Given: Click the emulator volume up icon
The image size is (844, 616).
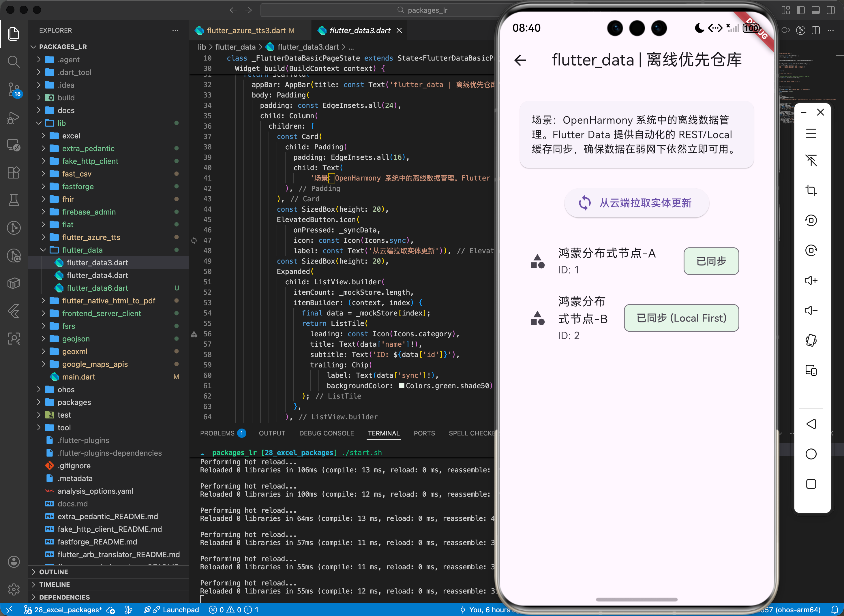Looking at the screenshot, I should pos(811,280).
